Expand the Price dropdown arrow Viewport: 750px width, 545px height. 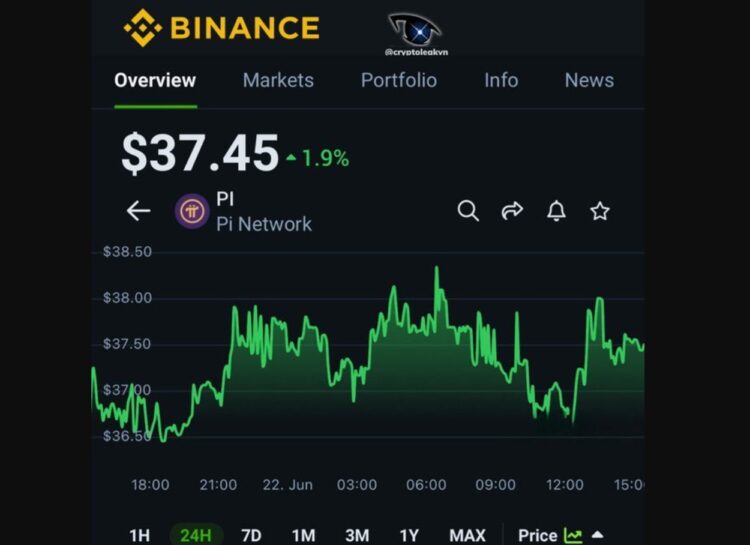[x=598, y=535]
